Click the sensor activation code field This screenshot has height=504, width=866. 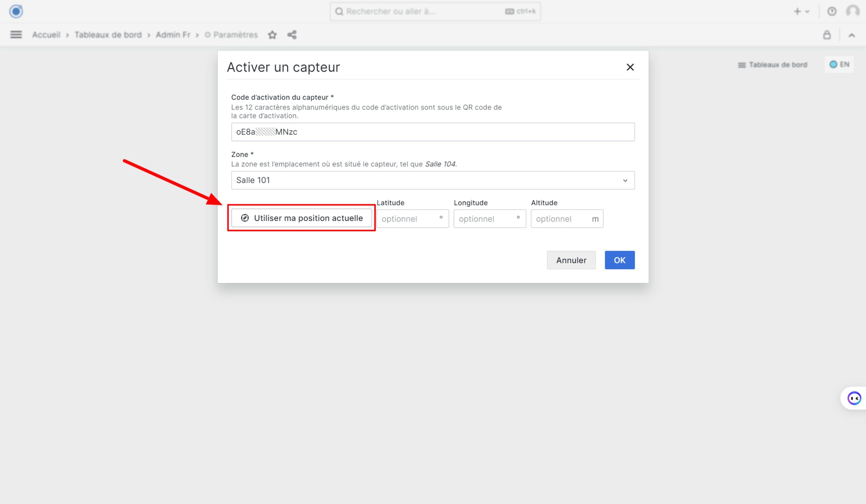433,132
